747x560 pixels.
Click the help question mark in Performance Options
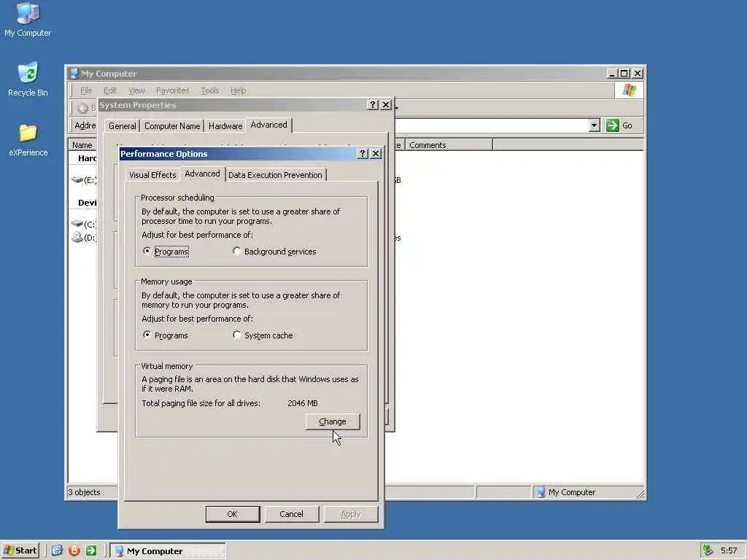tap(363, 153)
